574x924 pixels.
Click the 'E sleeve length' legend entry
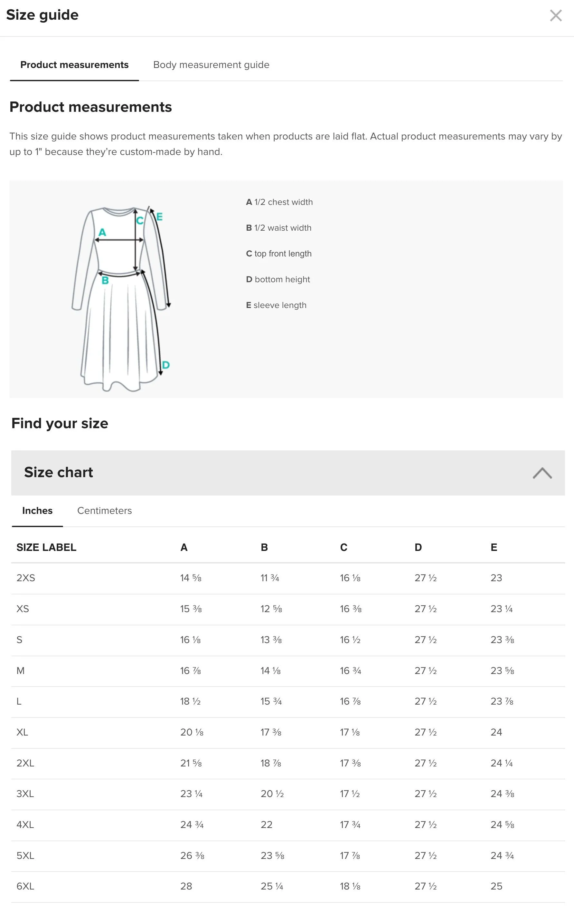tap(276, 305)
